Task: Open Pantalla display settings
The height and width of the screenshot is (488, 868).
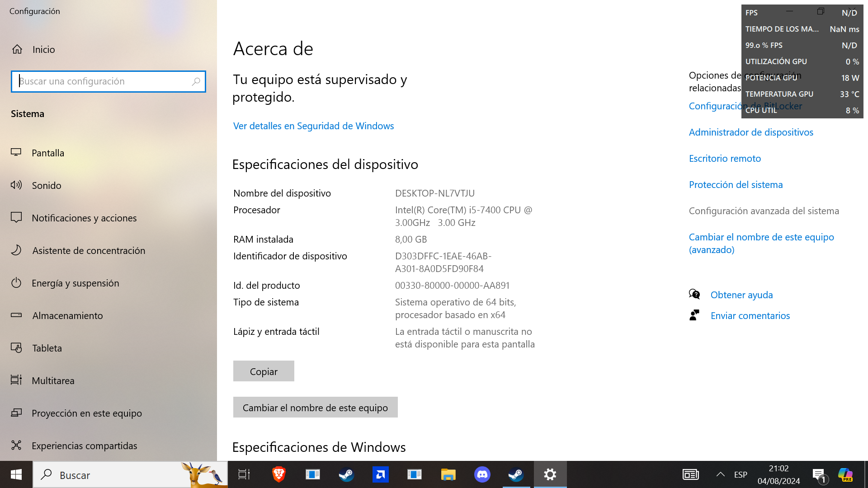Action: [x=48, y=153]
